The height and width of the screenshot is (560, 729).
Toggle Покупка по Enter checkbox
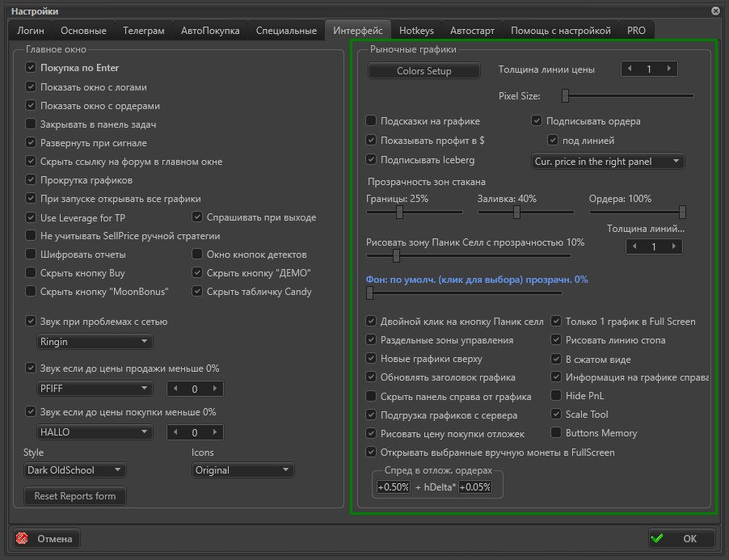31,67
